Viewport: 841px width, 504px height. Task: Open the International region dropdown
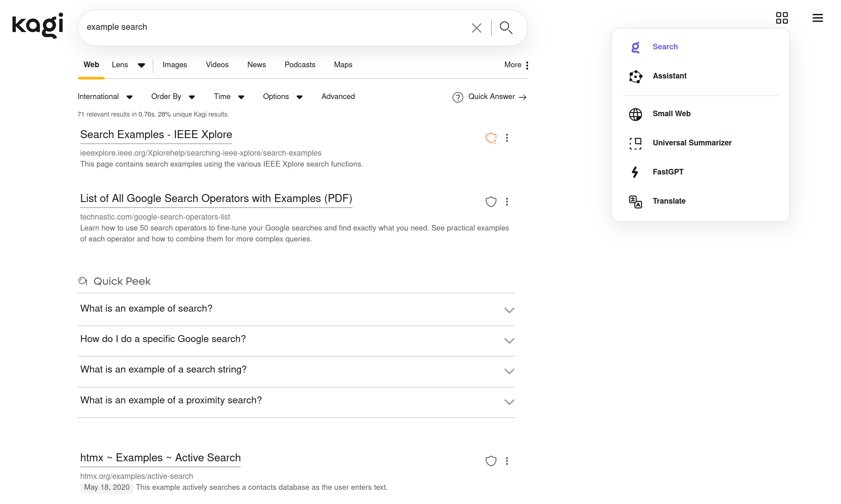tap(105, 97)
